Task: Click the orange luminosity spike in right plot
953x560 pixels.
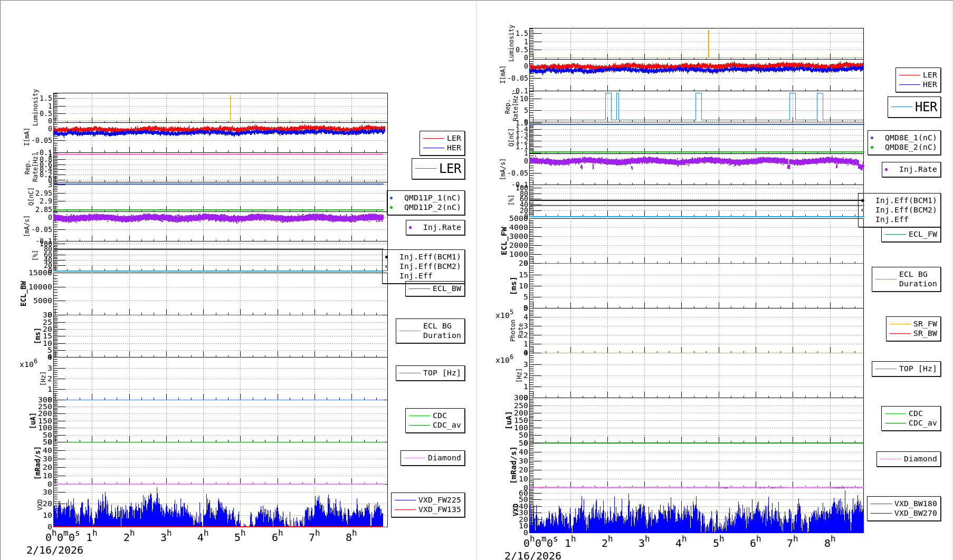Action: click(708, 44)
